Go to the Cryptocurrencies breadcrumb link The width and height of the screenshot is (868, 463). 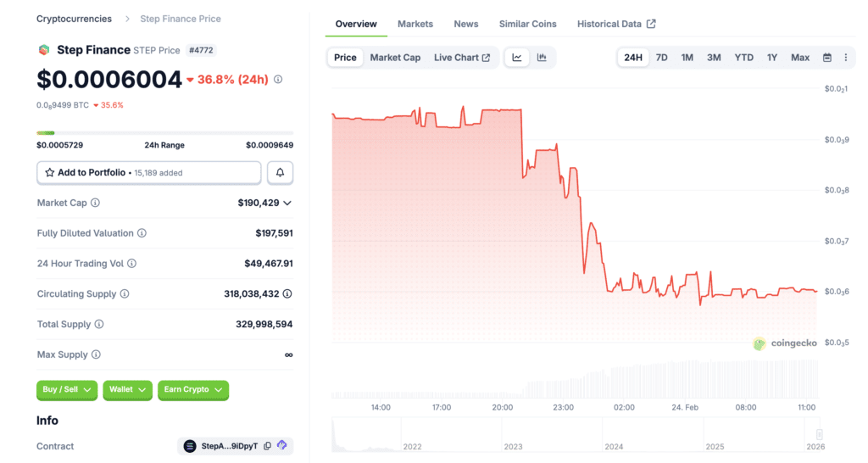pos(75,19)
